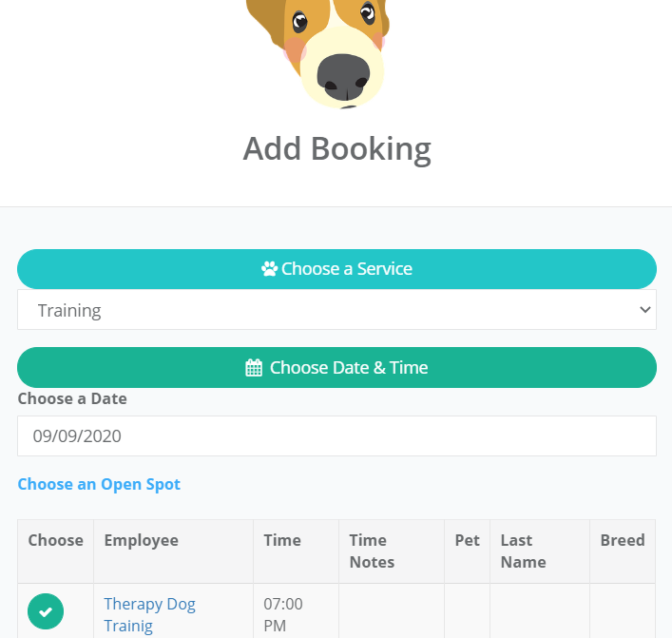Click the calendar icon on Choose Date & Time
Screen dimensions: 672x638
tap(254, 368)
